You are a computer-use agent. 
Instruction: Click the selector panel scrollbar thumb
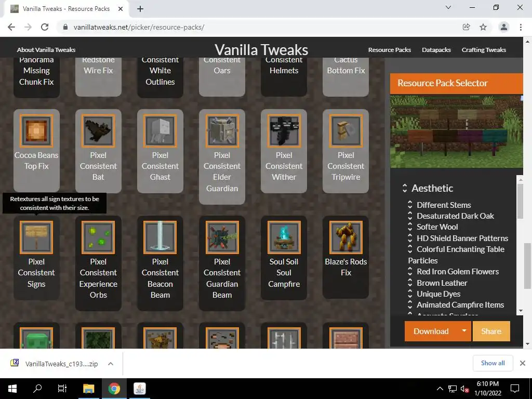[x=520, y=200]
